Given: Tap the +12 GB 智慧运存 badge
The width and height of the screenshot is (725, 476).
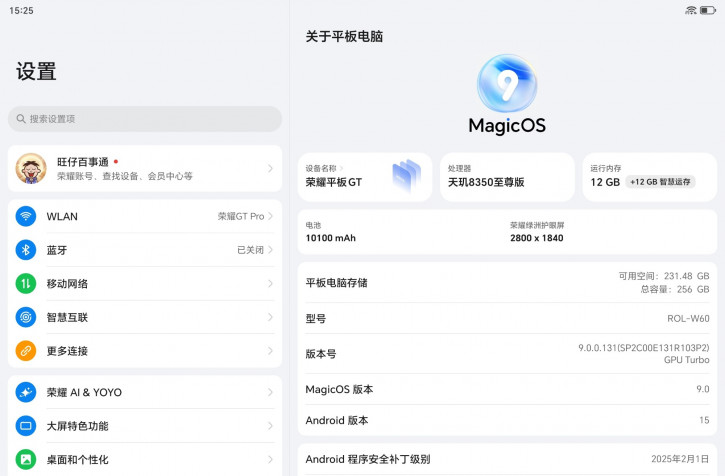Looking at the screenshot, I should pyautogui.click(x=660, y=182).
